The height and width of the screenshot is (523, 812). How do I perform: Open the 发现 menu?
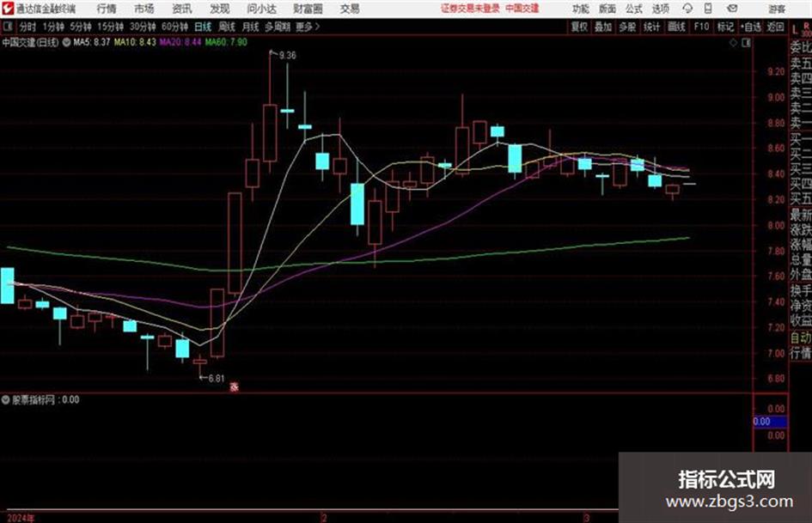[x=220, y=9]
